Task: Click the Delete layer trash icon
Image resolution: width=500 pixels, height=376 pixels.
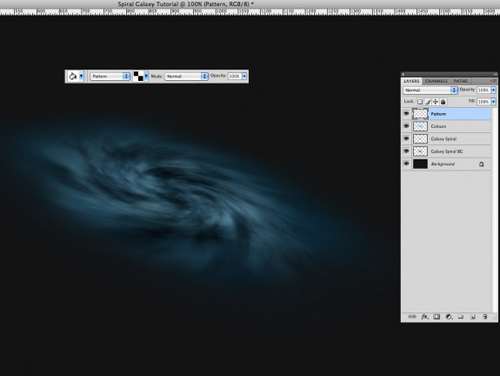Action: point(485,317)
